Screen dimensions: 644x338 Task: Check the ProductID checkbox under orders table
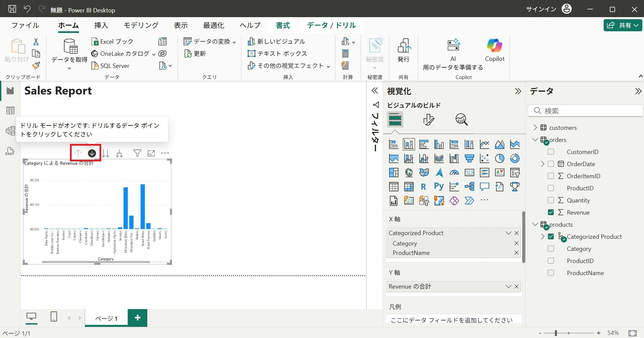click(551, 188)
